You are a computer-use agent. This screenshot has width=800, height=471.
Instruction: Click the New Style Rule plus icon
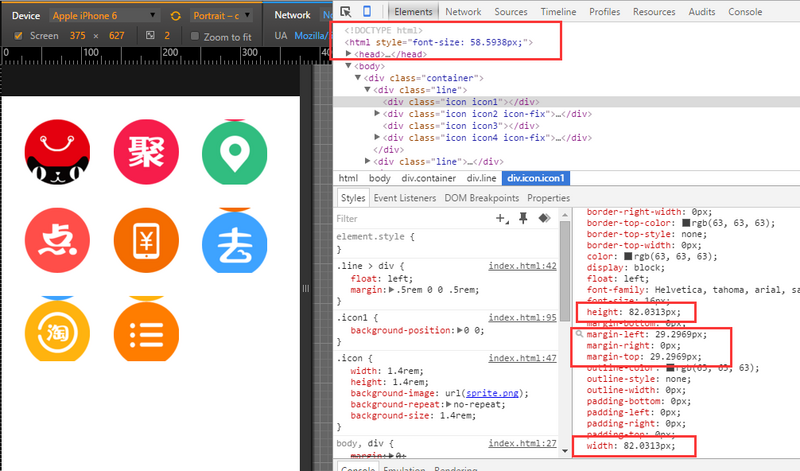tap(502, 217)
